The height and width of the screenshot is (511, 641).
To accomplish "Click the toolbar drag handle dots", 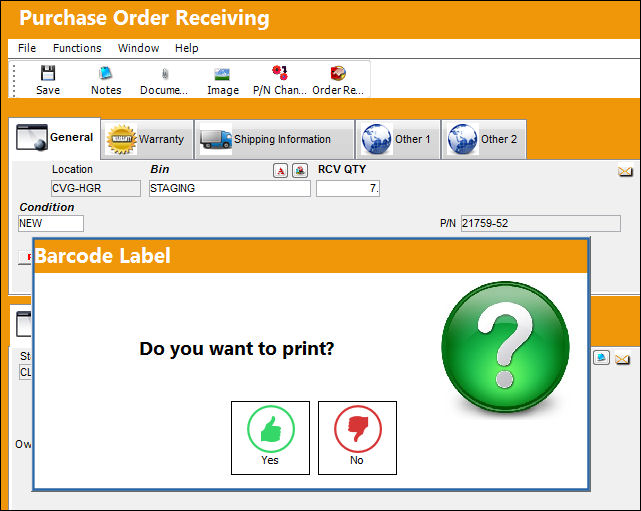I will pyautogui.click(x=14, y=81).
